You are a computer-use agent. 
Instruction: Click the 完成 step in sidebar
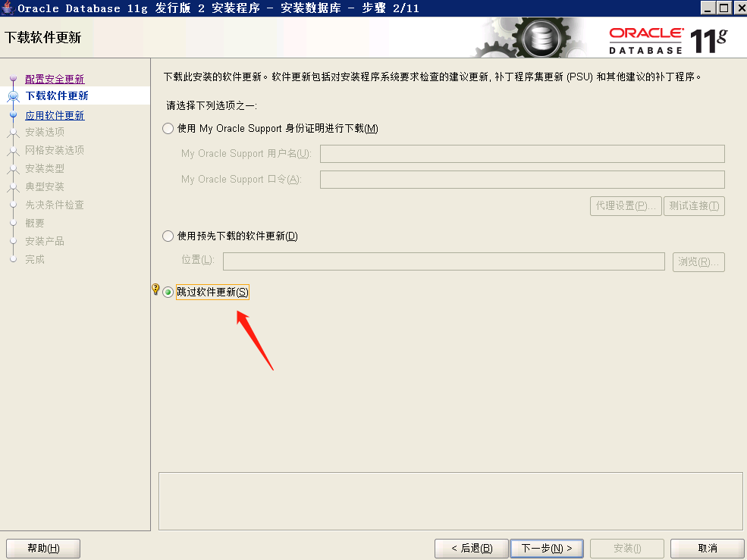tap(35, 259)
